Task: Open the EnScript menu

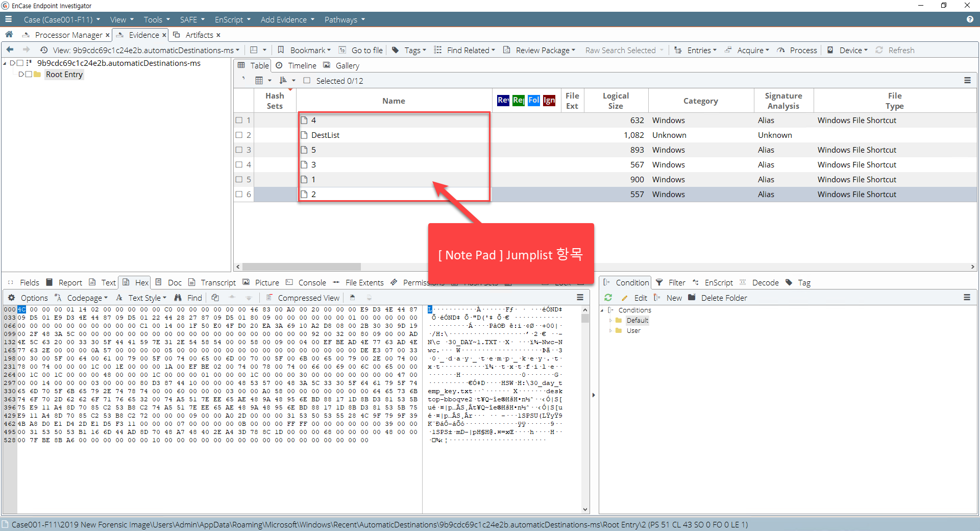Action: coord(232,19)
